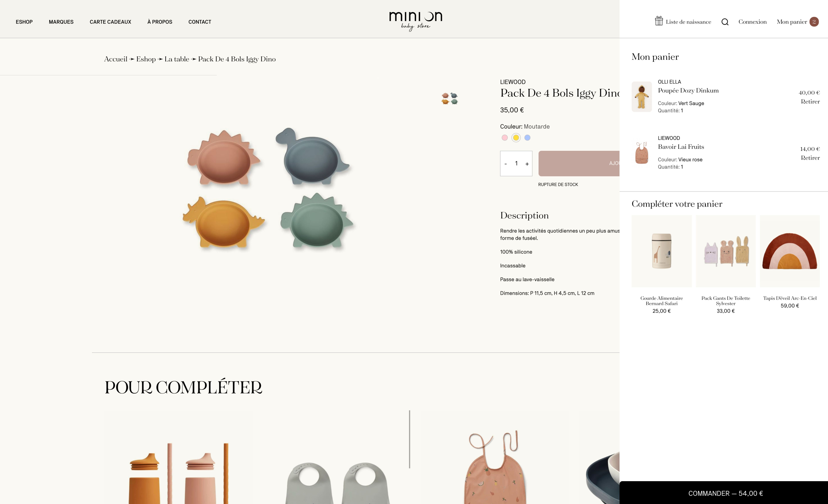Select the yellow Moutarde color swatch
The width and height of the screenshot is (828, 504).
tap(516, 137)
